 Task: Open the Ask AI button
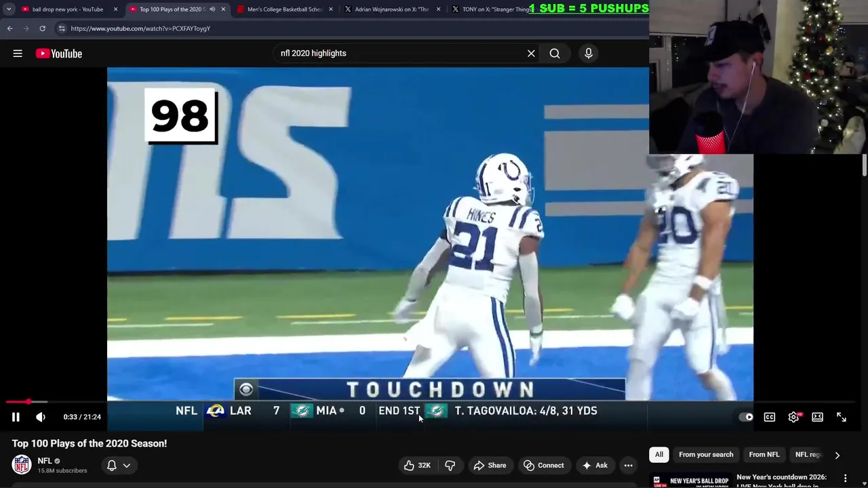pos(594,465)
